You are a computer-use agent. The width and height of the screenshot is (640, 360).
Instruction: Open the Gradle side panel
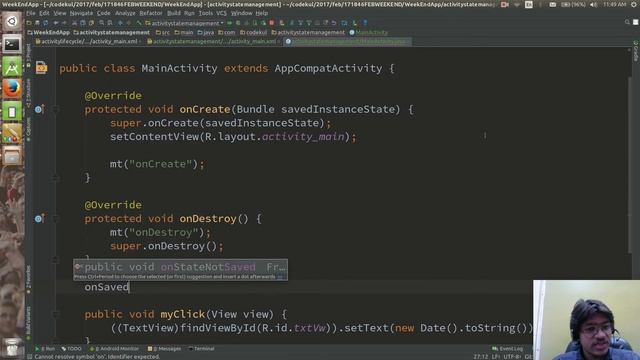(x=636, y=51)
